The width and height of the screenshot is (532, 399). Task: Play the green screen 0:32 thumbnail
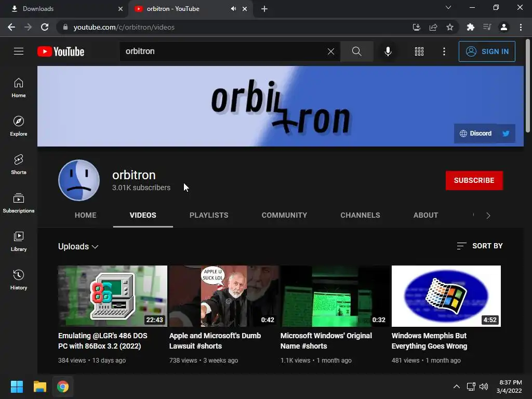(x=335, y=296)
